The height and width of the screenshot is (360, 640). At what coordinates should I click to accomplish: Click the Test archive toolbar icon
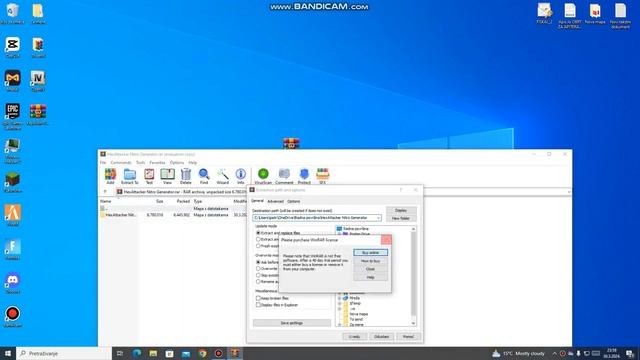point(149,176)
